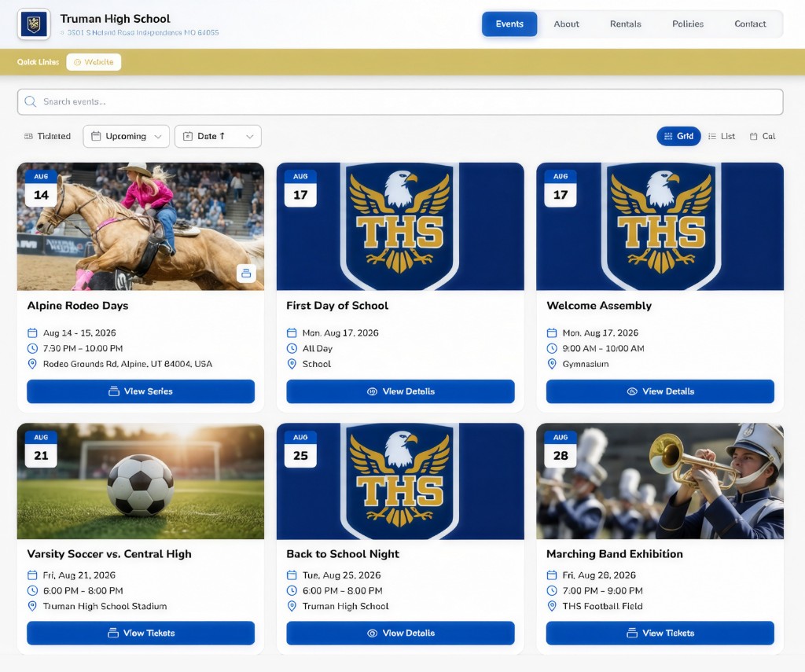The image size is (805, 672).
Task: Click the series badge icon on the Alpine Rodeo photo
Action: point(246,273)
